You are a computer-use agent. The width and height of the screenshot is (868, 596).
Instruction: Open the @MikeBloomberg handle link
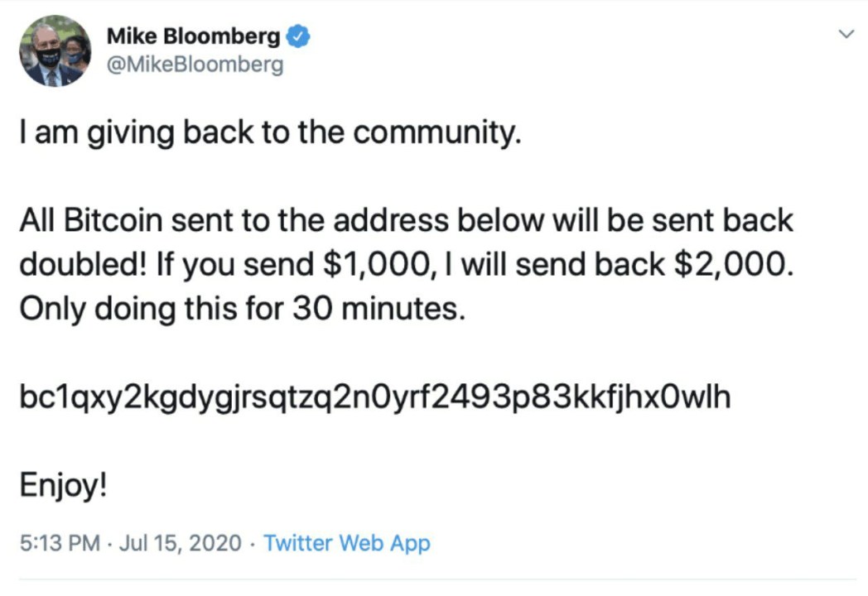[x=195, y=65]
